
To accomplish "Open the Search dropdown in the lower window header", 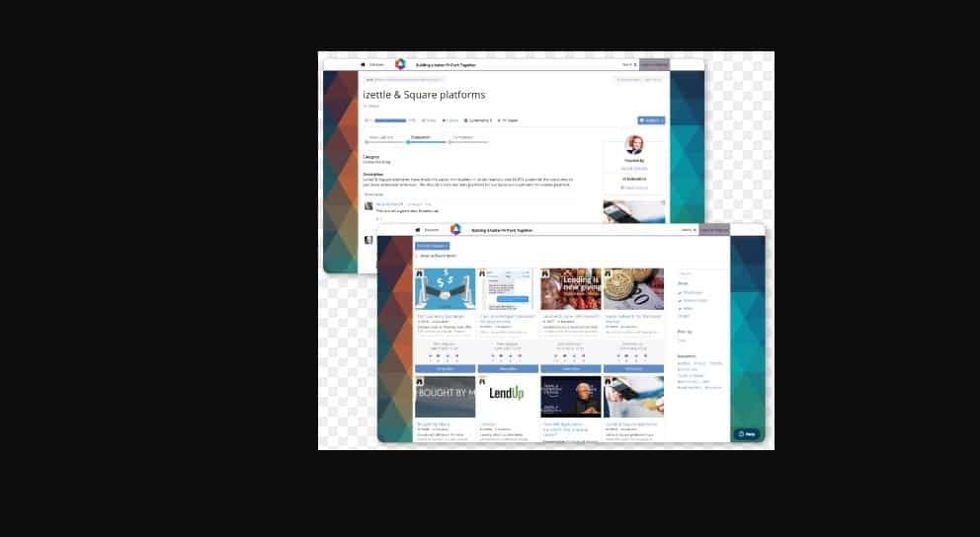I will tap(689, 229).
